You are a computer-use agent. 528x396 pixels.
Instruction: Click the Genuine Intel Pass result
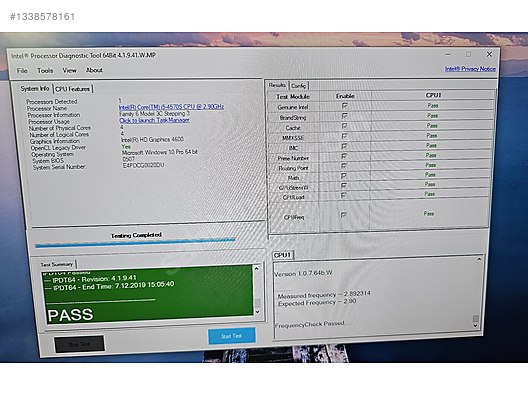click(433, 105)
